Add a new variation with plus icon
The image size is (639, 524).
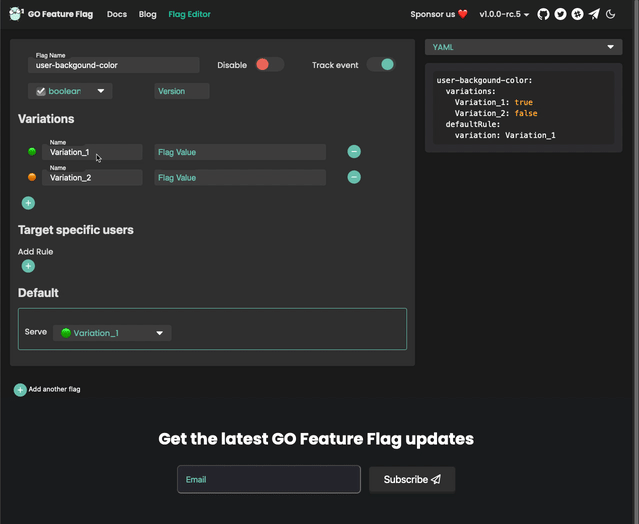coord(28,203)
